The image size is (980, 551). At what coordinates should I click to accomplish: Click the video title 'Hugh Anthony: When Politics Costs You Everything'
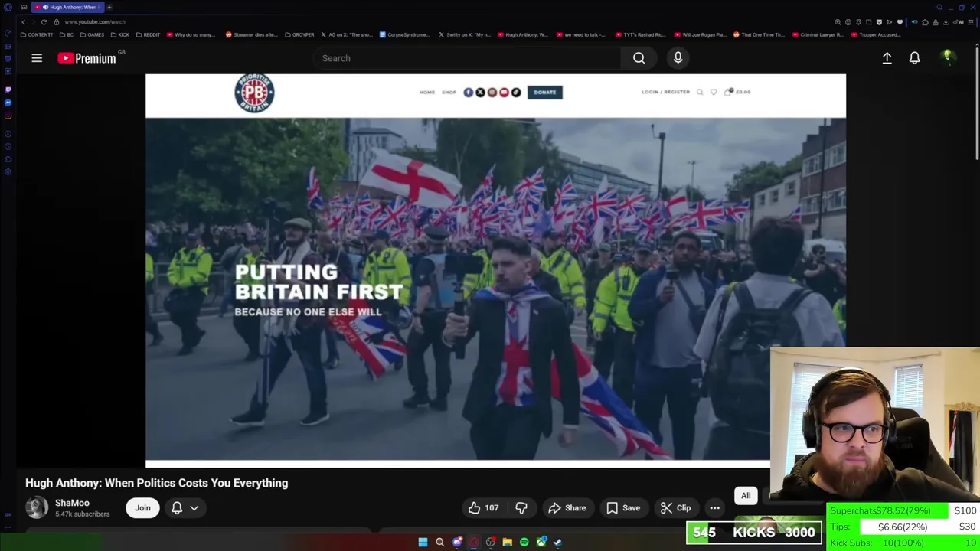pyautogui.click(x=157, y=483)
